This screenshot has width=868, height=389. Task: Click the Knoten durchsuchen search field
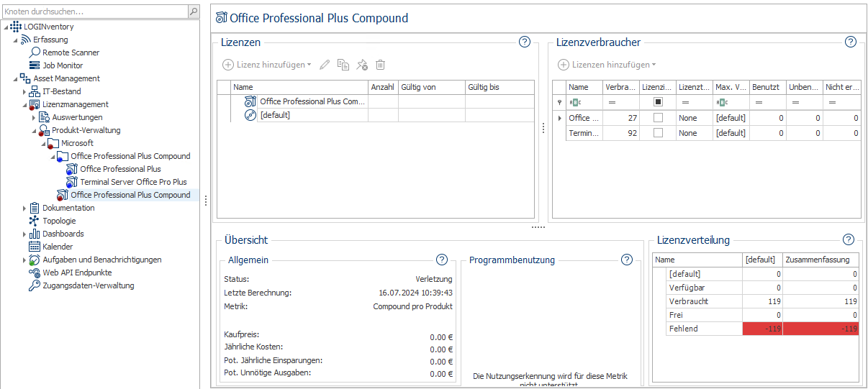pos(94,12)
